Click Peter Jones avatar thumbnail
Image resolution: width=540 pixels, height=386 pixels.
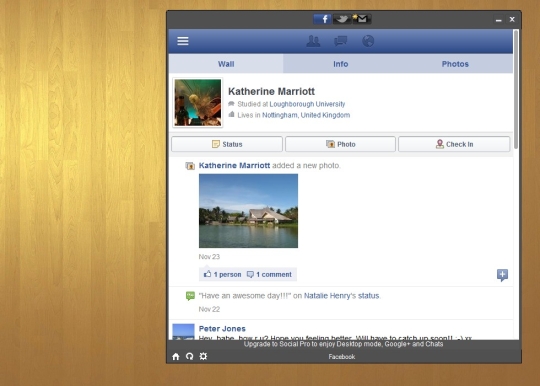[x=183, y=332]
